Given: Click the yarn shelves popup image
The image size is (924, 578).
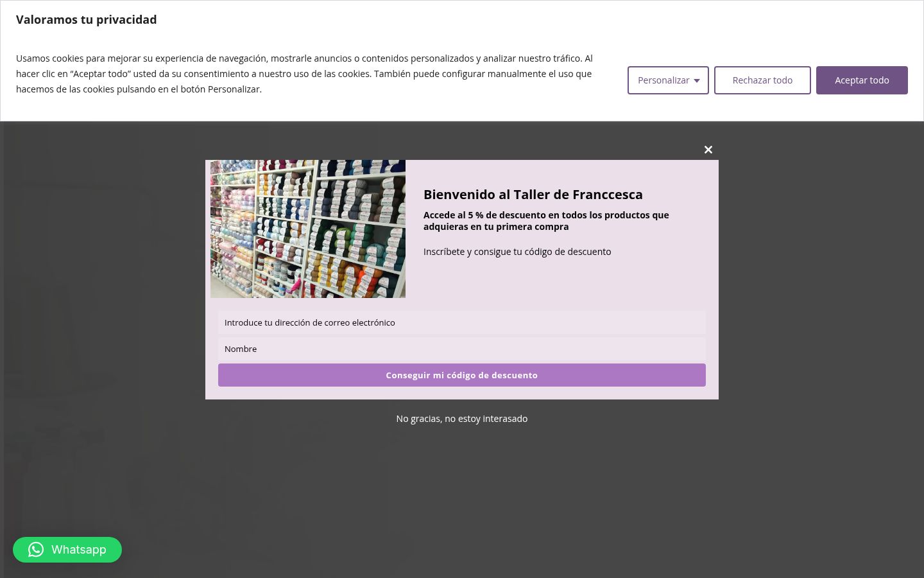Looking at the screenshot, I should pyautogui.click(x=308, y=229).
